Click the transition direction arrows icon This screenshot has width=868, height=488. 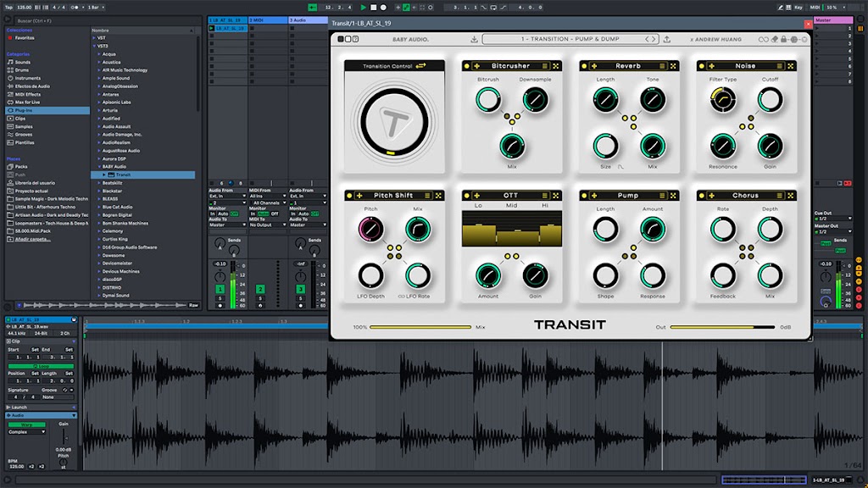(420, 66)
